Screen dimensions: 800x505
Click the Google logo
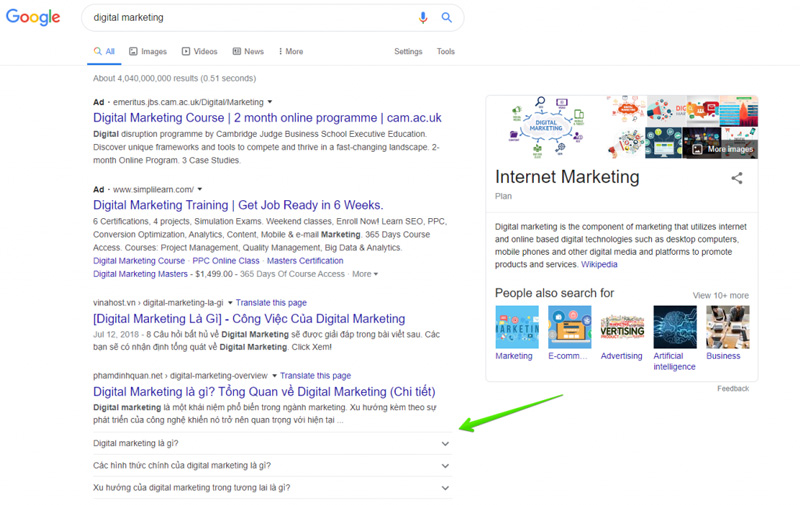pos(33,18)
